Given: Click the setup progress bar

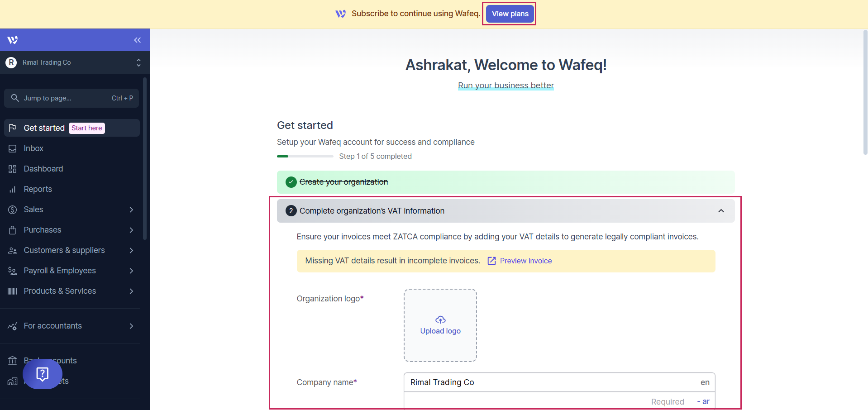Looking at the screenshot, I should tap(305, 157).
